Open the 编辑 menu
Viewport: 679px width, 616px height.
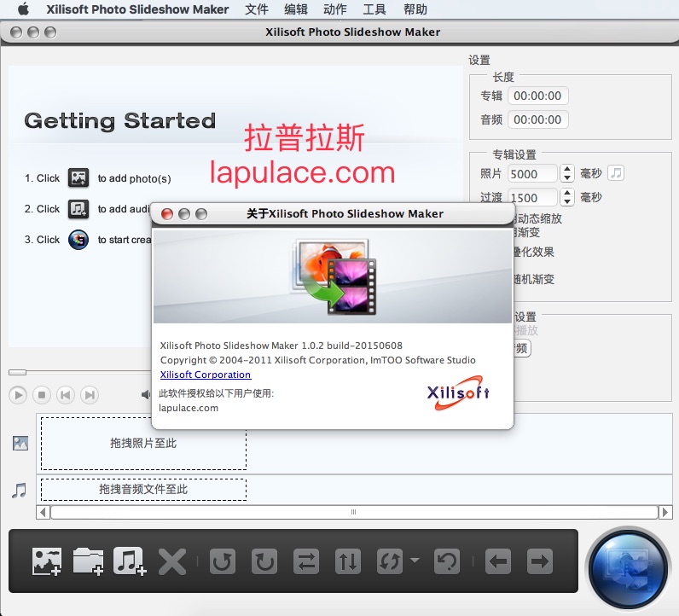coord(296,9)
